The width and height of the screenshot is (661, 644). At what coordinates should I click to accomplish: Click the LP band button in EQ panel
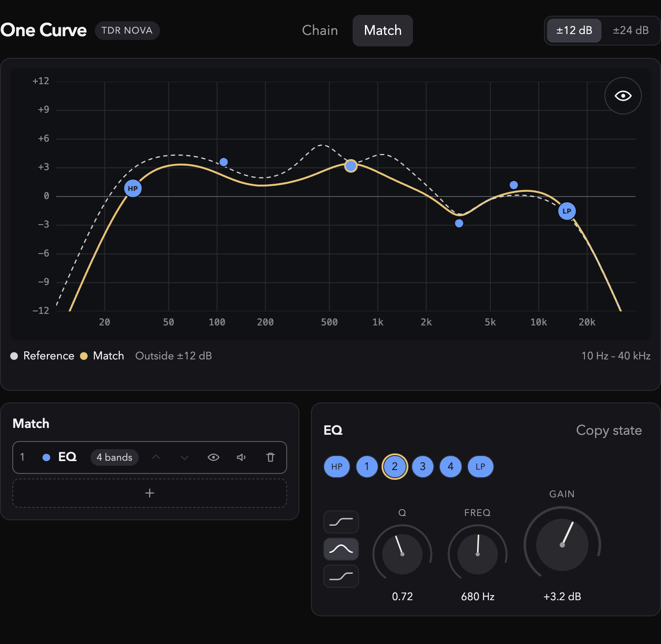click(x=481, y=467)
